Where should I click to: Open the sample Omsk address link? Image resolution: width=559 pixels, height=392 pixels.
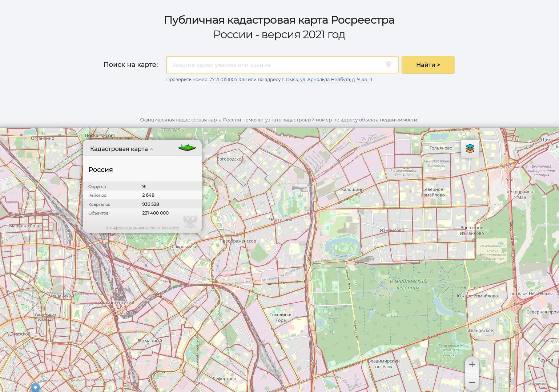[x=327, y=79]
